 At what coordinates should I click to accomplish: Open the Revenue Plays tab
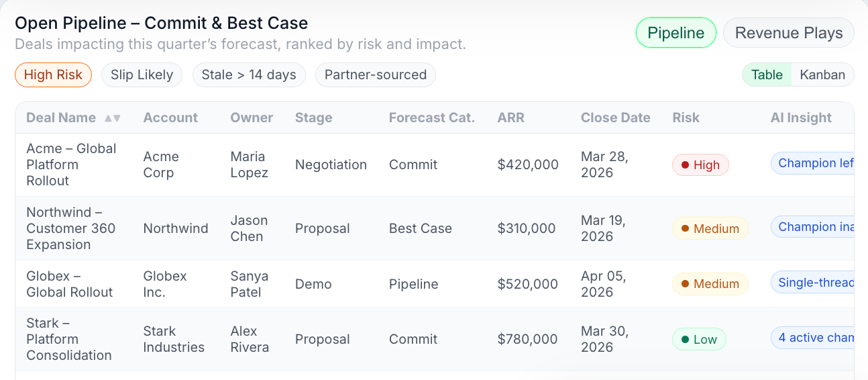(788, 33)
